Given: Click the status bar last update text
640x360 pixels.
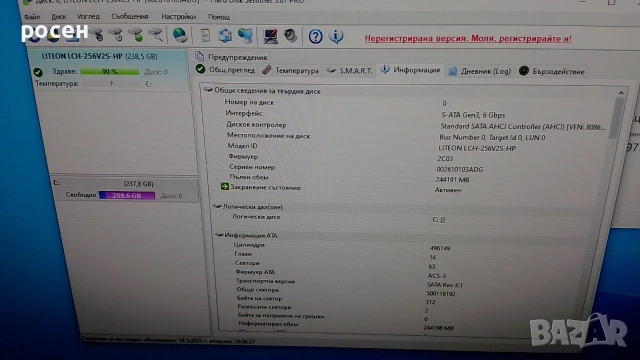Looking at the screenshot, I should (x=168, y=340).
